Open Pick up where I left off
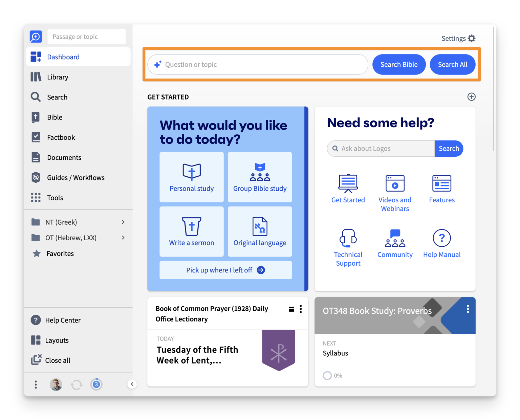The height and width of the screenshot is (420, 520). pos(225,270)
